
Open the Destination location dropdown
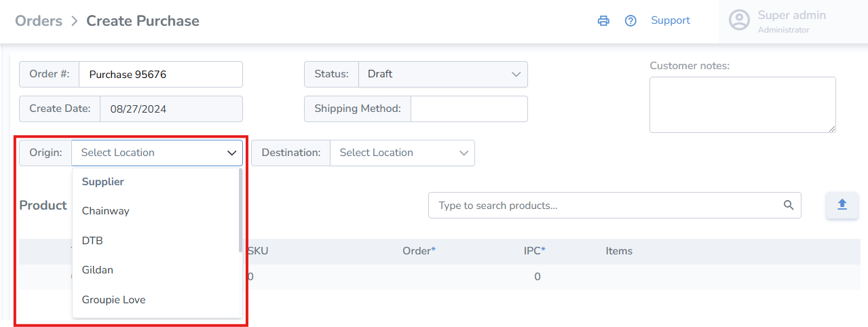point(402,153)
